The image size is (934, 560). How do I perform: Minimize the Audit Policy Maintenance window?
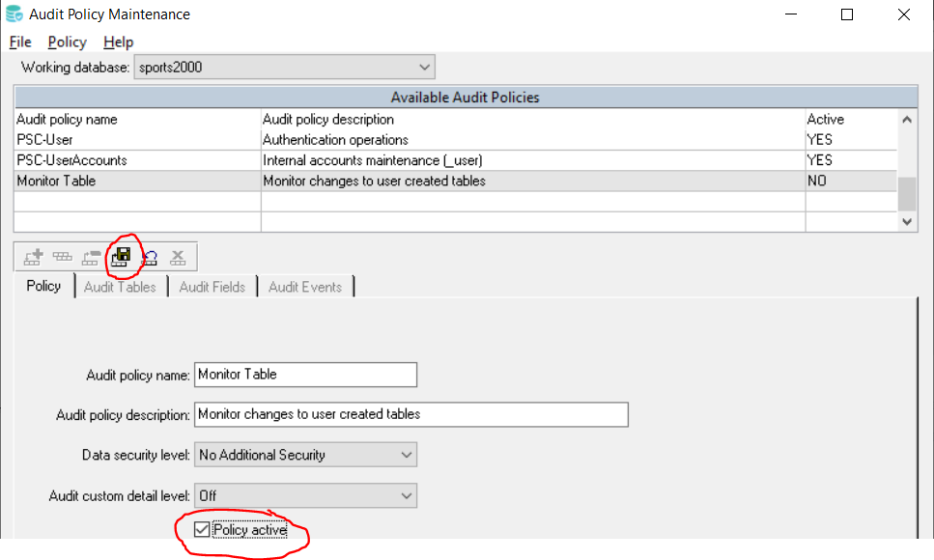(791, 14)
